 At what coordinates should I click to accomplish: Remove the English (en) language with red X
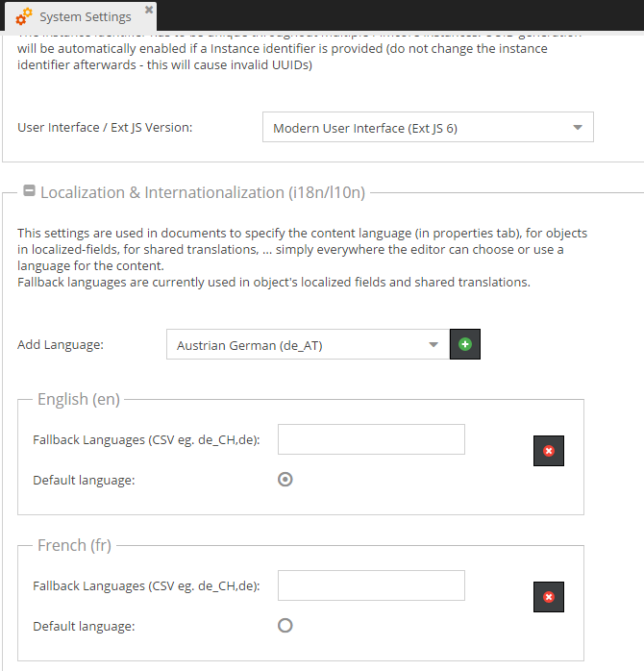[x=549, y=451]
